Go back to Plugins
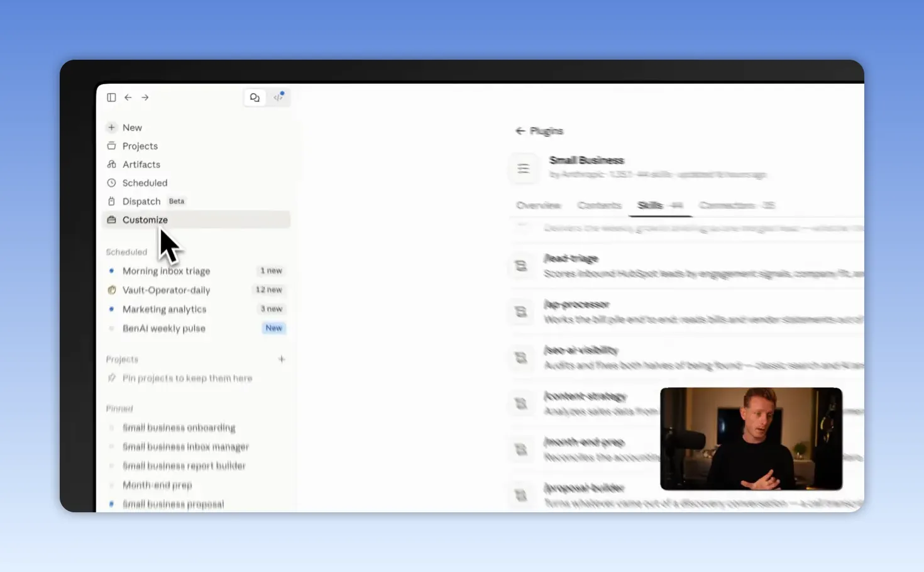Viewport: 924px width, 572px height. pos(539,131)
